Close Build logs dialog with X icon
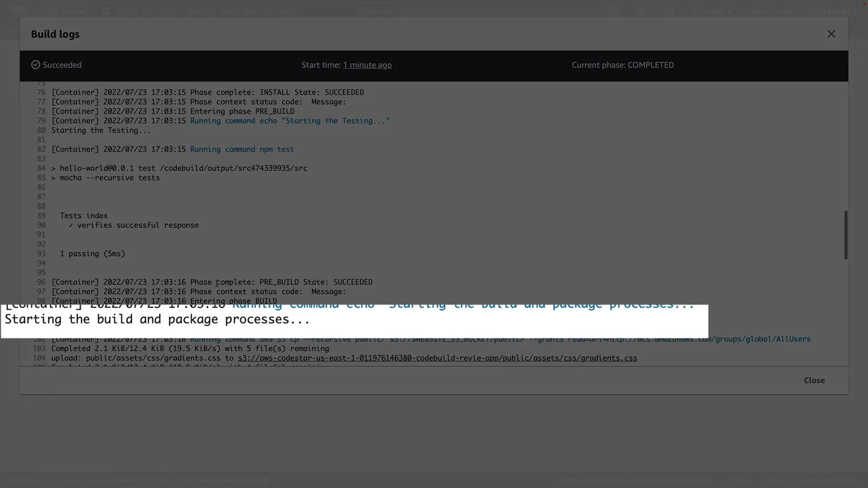This screenshot has width=868, height=488. (831, 34)
